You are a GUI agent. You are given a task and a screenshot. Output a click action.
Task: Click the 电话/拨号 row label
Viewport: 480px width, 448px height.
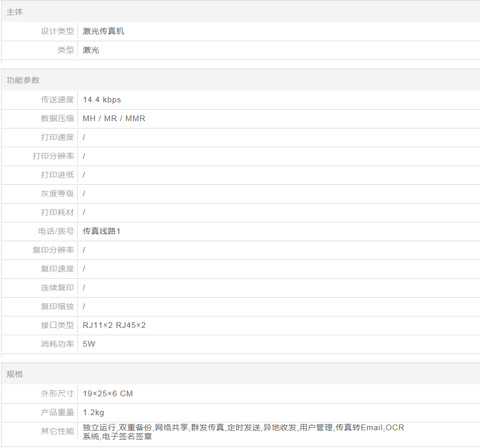56,231
